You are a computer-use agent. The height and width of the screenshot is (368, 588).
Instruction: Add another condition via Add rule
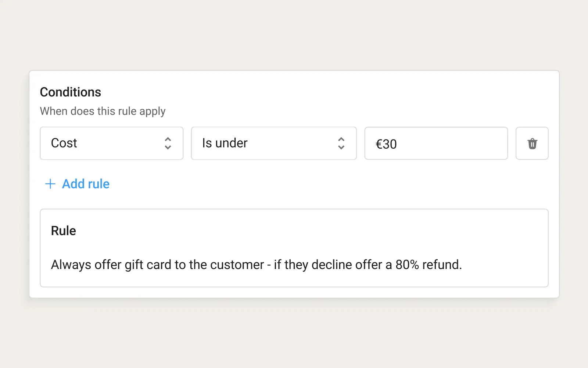(x=77, y=184)
